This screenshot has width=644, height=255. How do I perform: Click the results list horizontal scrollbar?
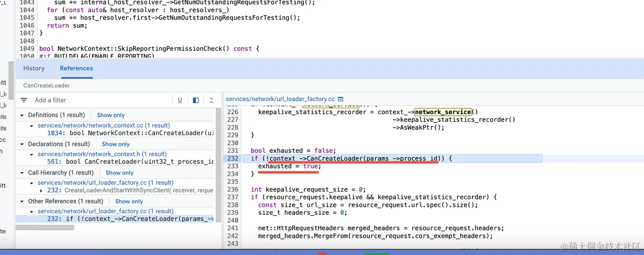(45, 228)
